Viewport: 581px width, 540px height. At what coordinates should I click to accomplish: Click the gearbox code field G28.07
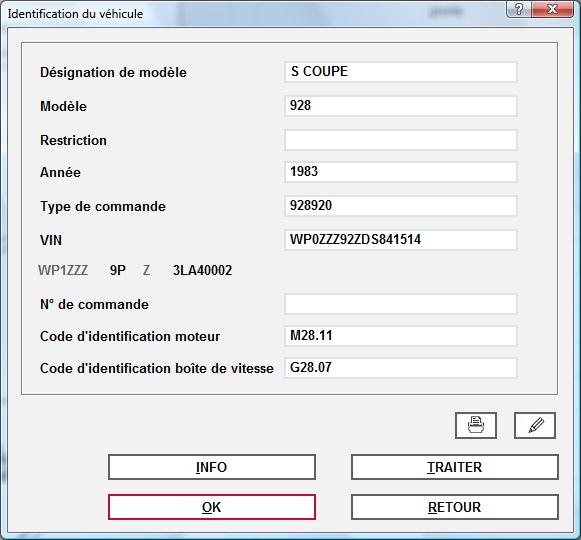click(x=401, y=368)
